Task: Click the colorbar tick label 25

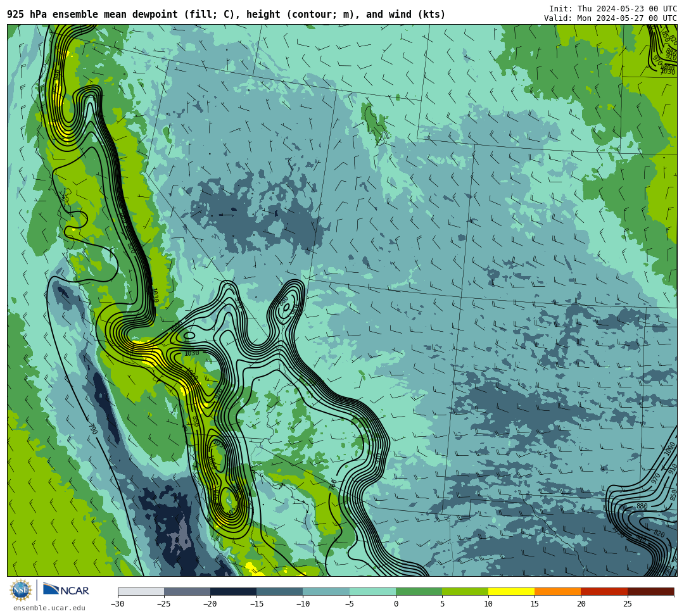Action: (x=627, y=604)
